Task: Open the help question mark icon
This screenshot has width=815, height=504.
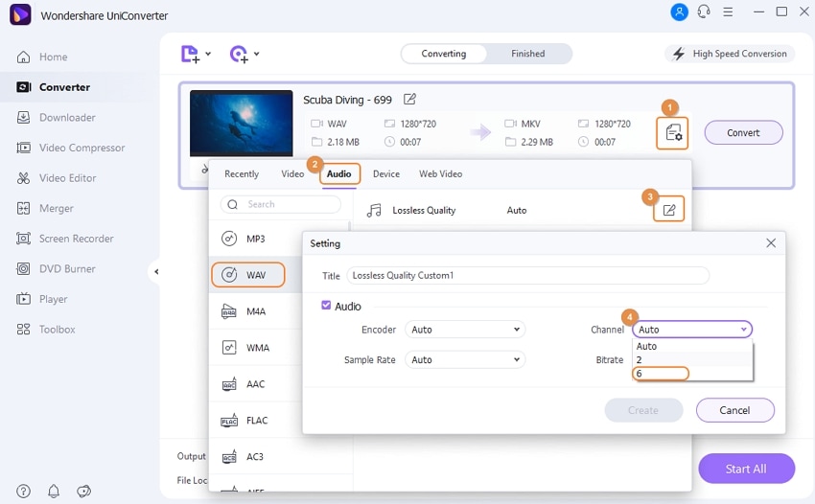Action: coord(23,491)
